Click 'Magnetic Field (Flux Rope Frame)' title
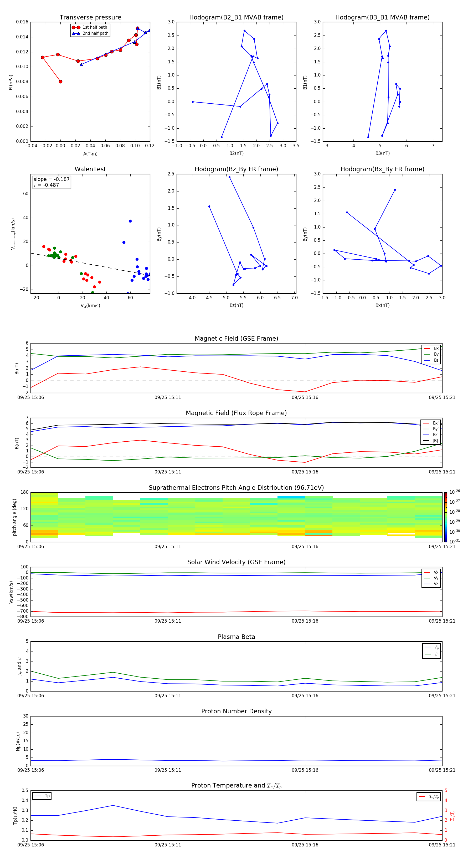 pyautogui.click(x=236, y=413)
